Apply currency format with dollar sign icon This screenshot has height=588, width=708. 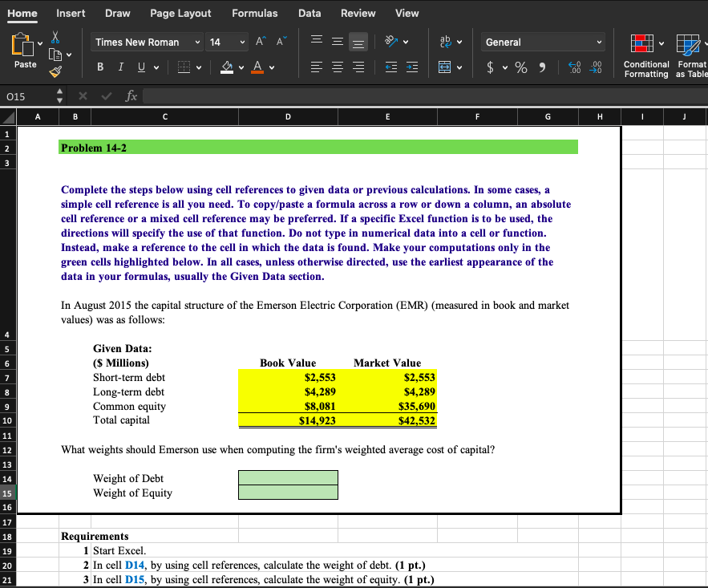492,68
